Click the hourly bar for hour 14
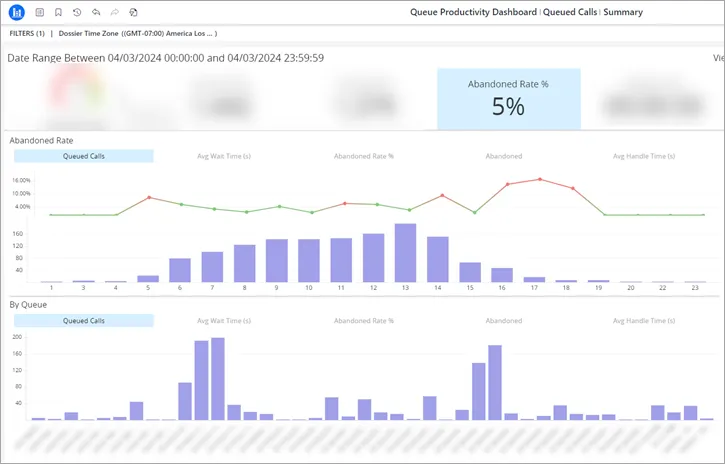Screen dimensions: 725x464 coord(438,259)
